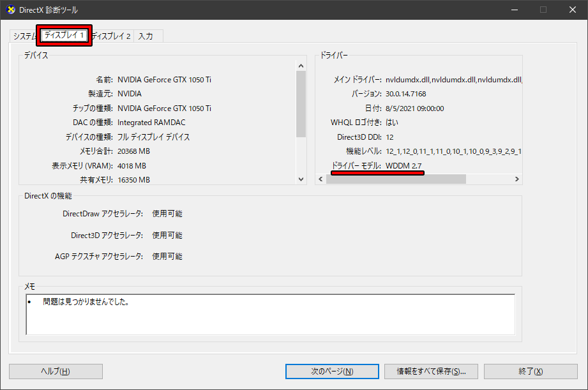588x390 pixels.
Task: Click the label ドライバー モデル
Action: pyautogui.click(x=356, y=166)
